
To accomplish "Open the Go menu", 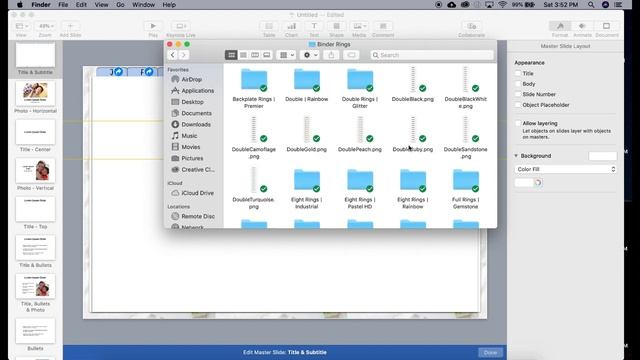I will (x=120, y=5).
